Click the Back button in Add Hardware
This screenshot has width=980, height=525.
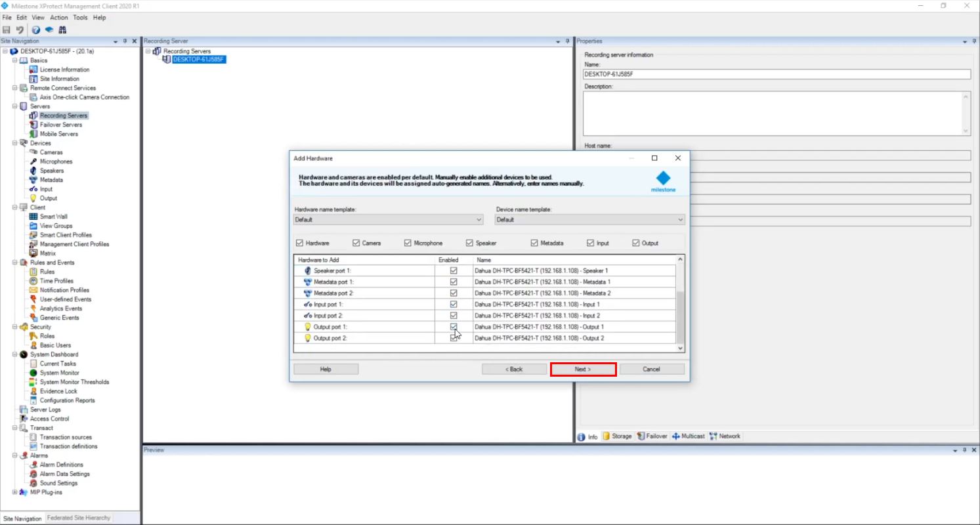pos(514,369)
